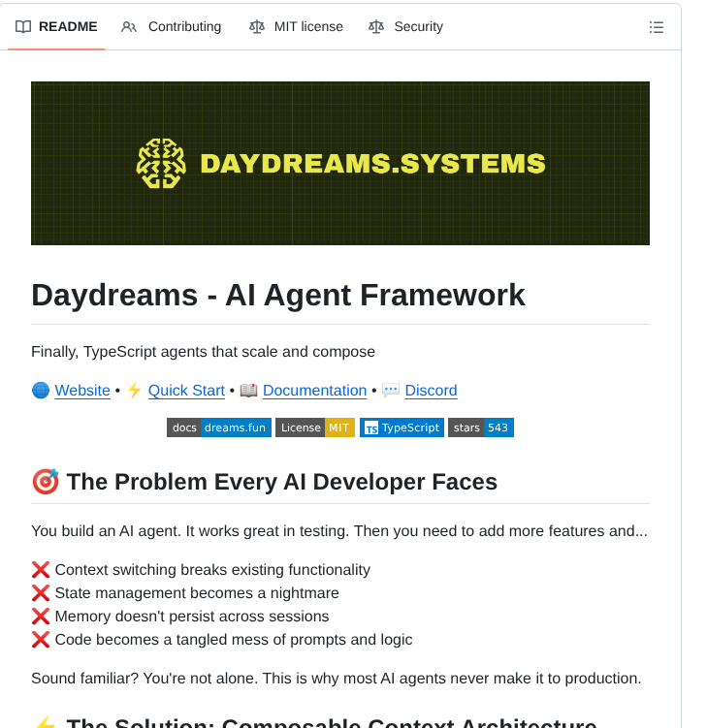The height and width of the screenshot is (728, 707).
Task: Click paragraph starting You build an AI agent
Action: click(x=339, y=530)
